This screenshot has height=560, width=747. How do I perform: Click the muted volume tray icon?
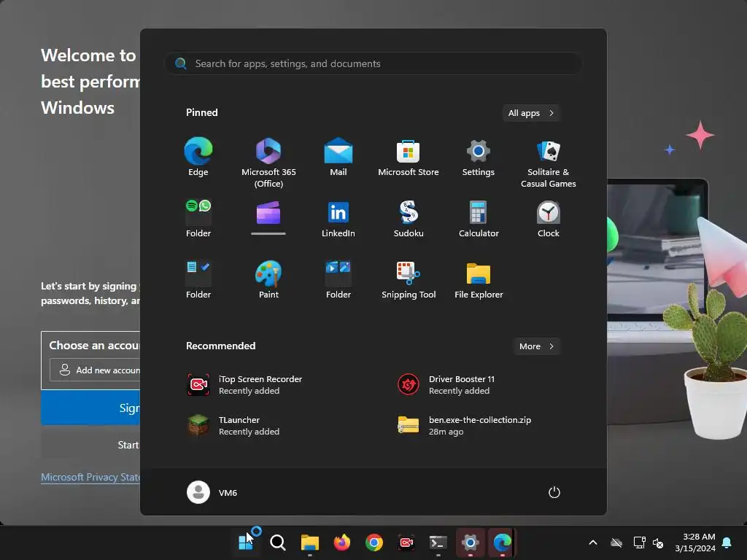point(658,542)
